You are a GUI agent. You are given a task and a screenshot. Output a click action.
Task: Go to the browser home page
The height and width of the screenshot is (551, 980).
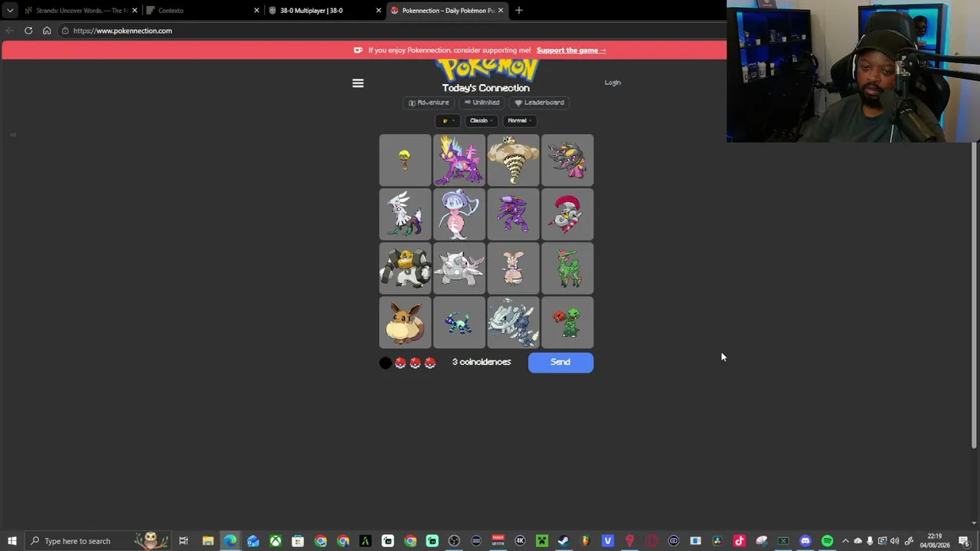47,31
